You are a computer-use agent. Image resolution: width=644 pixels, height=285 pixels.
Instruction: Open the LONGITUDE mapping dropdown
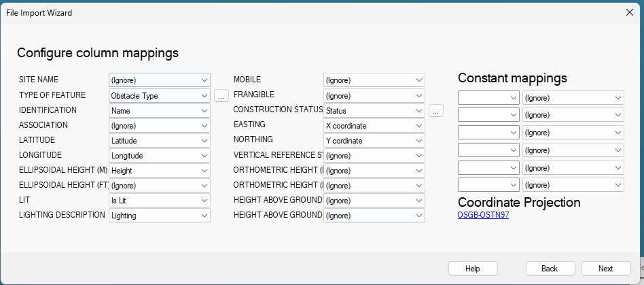tap(159, 156)
